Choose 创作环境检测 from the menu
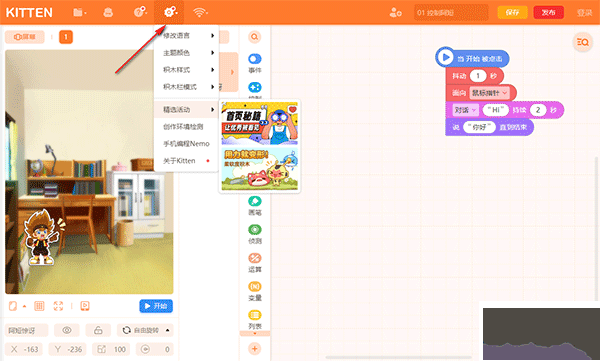Image resolution: width=600 pixels, height=361 pixels. pos(186,127)
